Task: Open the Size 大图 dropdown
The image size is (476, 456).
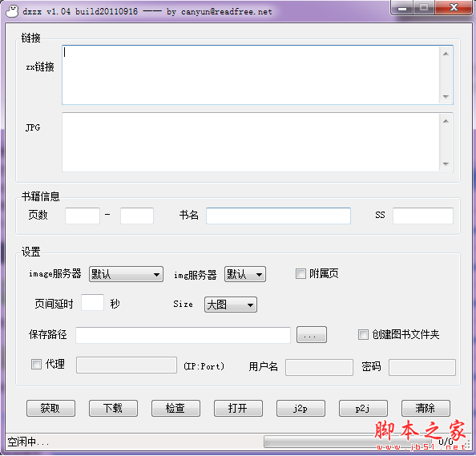Action: 231,305
